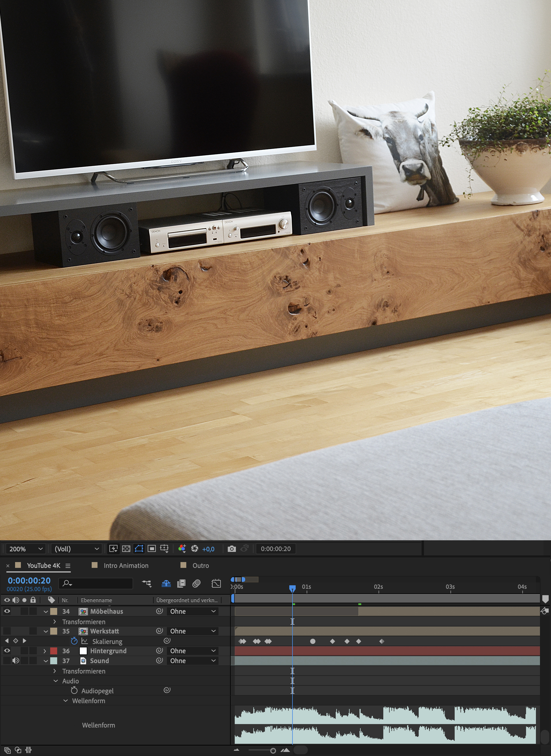Click Skalierung's include in graph editor icon
Screen dimensions: 551x756
(x=84, y=641)
